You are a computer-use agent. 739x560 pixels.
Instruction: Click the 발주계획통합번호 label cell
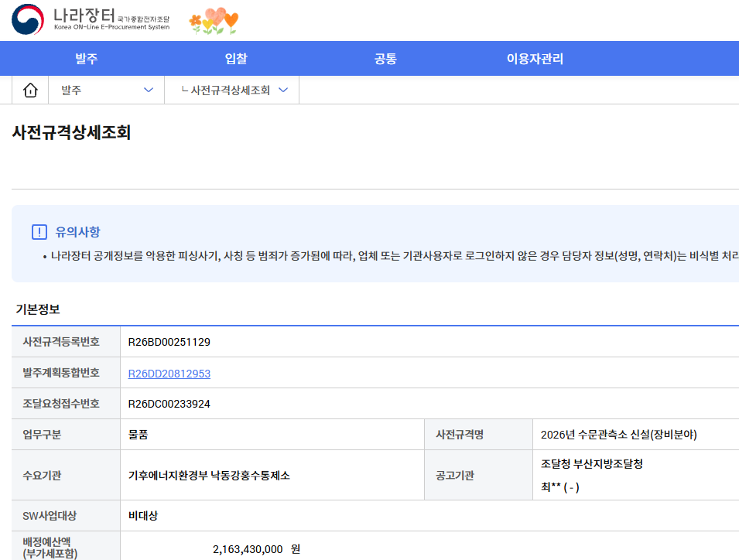(x=66, y=373)
